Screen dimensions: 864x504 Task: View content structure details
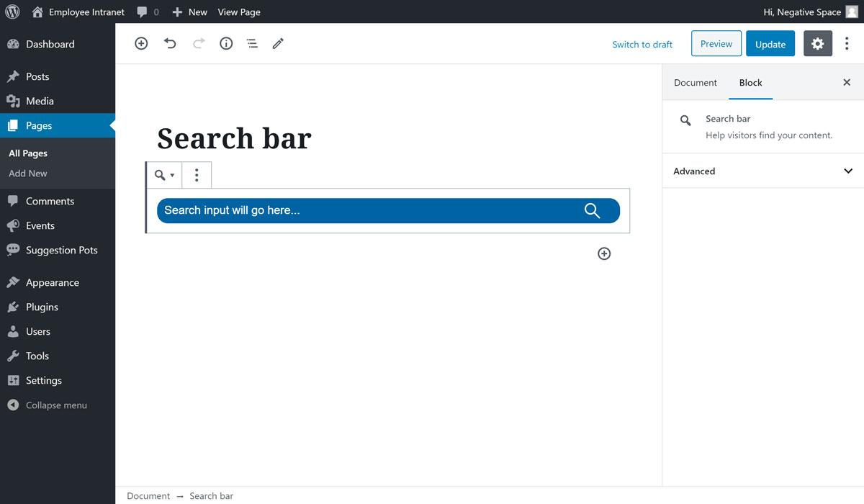(225, 43)
